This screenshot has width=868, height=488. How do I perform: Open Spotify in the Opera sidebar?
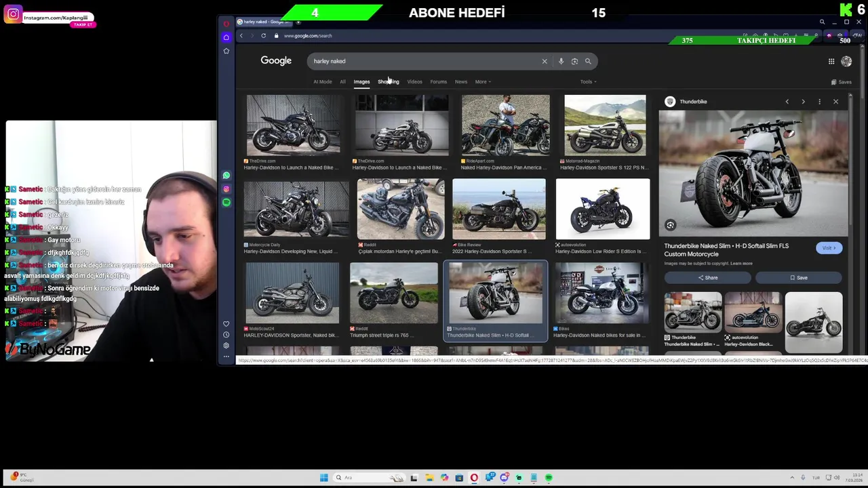pos(226,202)
